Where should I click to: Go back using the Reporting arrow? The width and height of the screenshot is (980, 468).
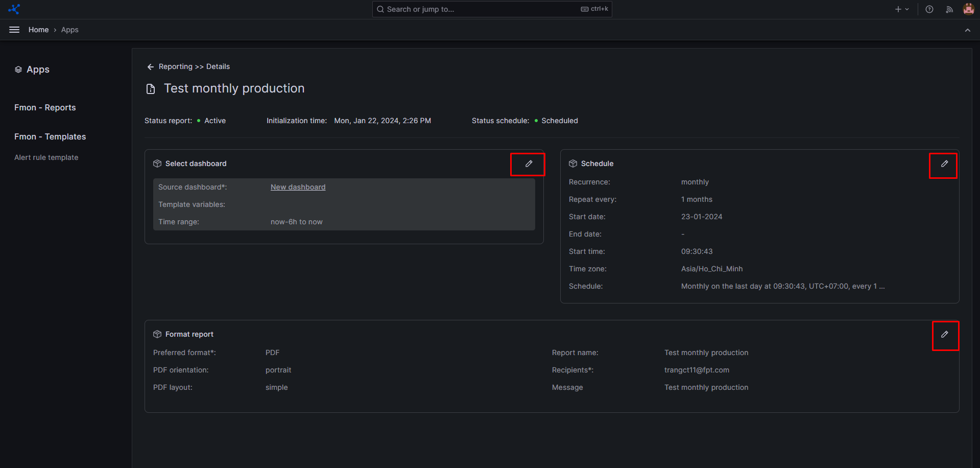pyautogui.click(x=151, y=67)
